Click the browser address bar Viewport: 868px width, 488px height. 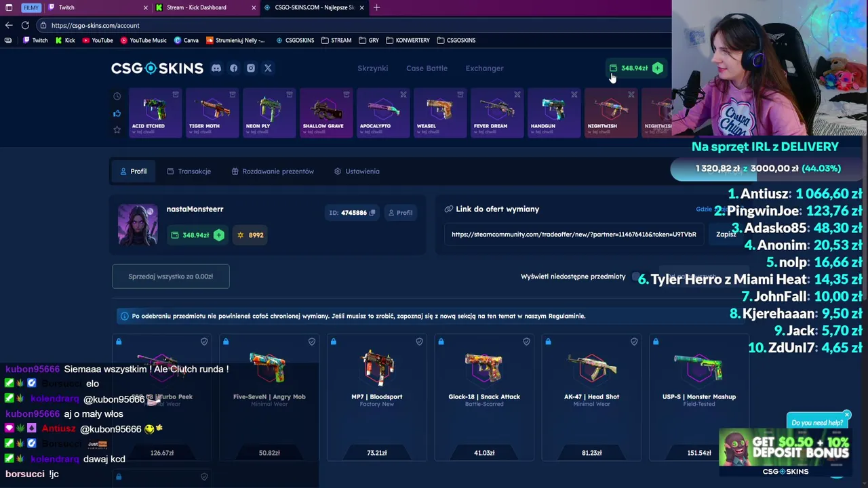(353, 25)
